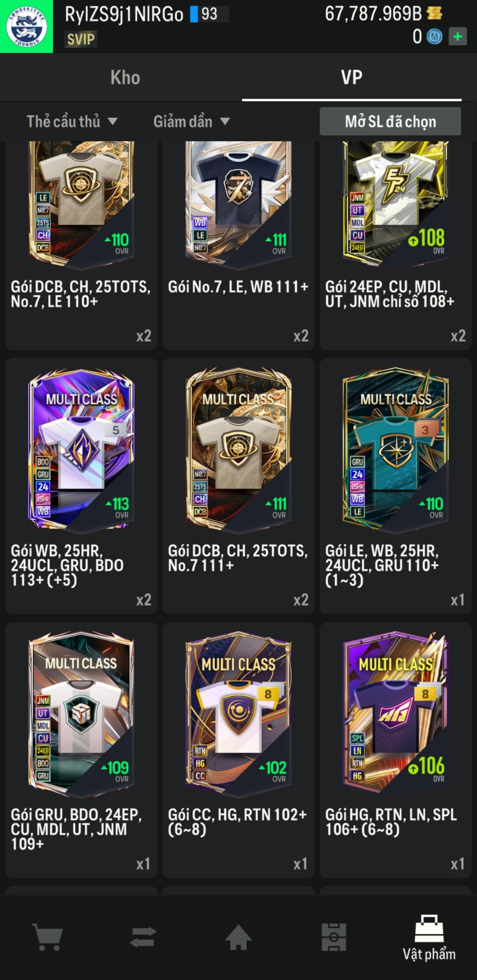The width and height of the screenshot is (477, 980).
Task: Tap the transfer market arrows icon
Action: 143,937
